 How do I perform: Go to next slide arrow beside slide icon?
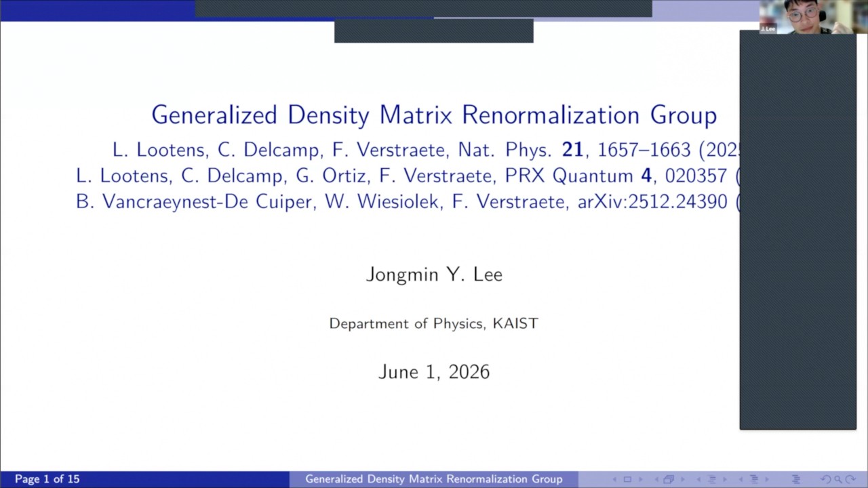[641, 479]
